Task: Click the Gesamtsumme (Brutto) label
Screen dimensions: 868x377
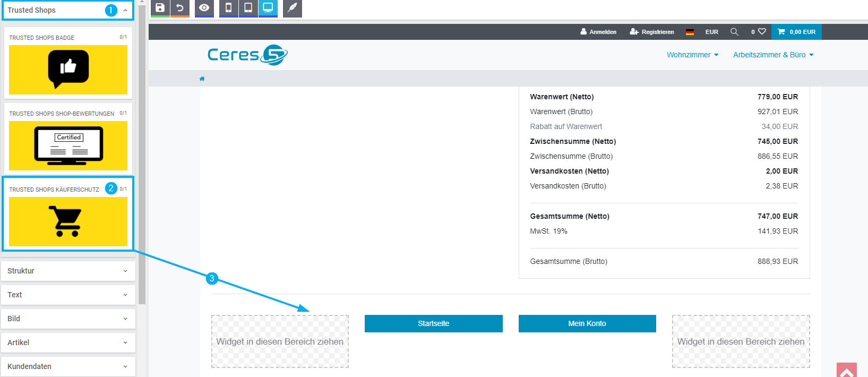Action: [x=569, y=261]
